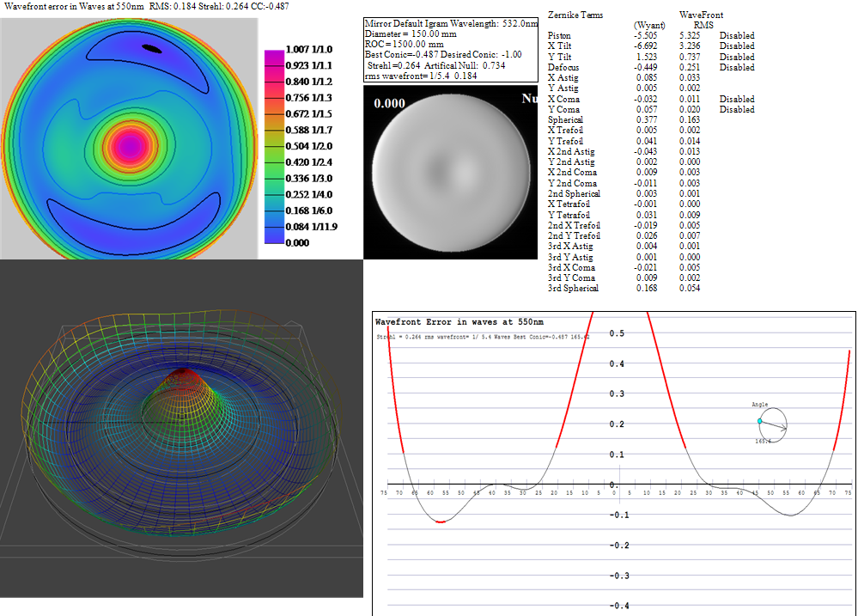Image resolution: width=858 pixels, height=616 pixels.
Task: Select the "2nd Spherical" Zernike term name
Action: (x=574, y=194)
